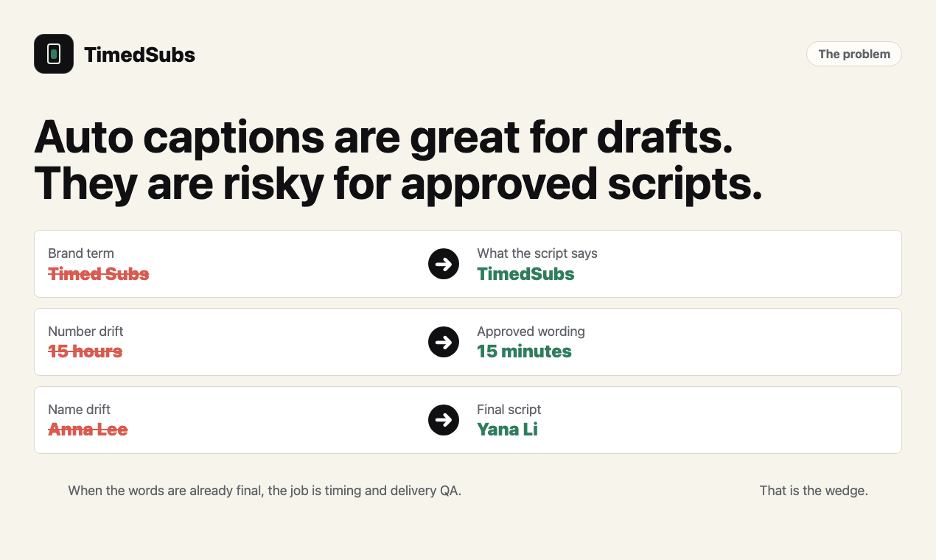Click the 'That is the wedge.' text
Image resolution: width=936 pixels, height=560 pixels.
[x=814, y=491]
